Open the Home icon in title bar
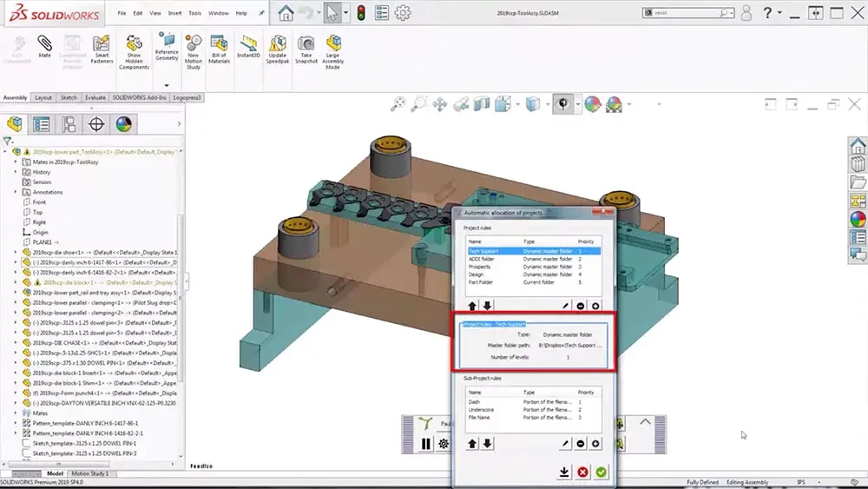Screen dimensions: 868x489 286,13
